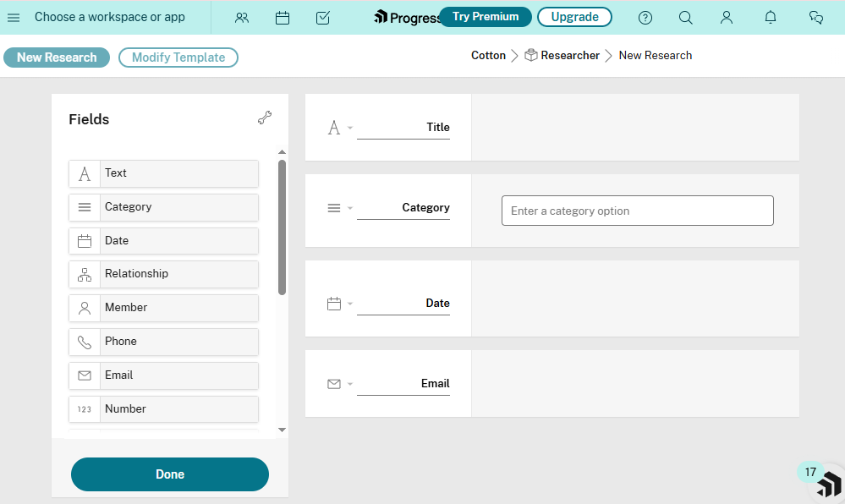Viewport: 845px width, 504px height.
Task: Switch to the Modify Template tab
Action: [x=178, y=58]
